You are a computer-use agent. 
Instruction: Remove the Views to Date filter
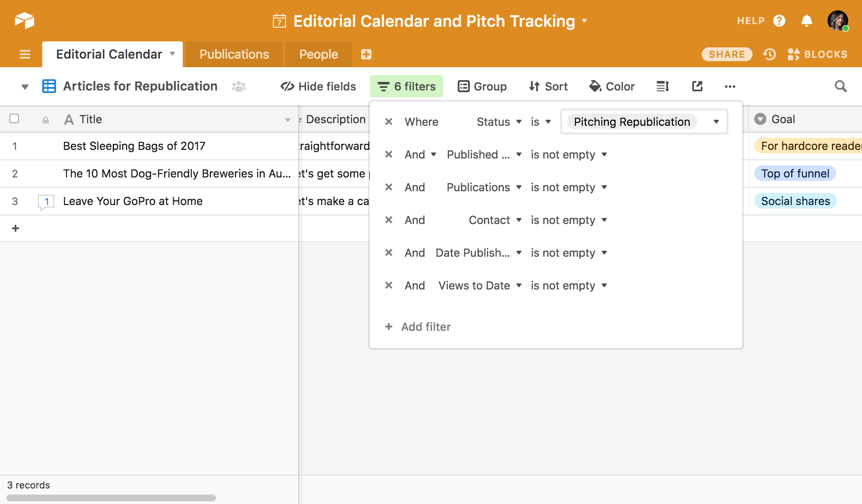click(389, 286)
